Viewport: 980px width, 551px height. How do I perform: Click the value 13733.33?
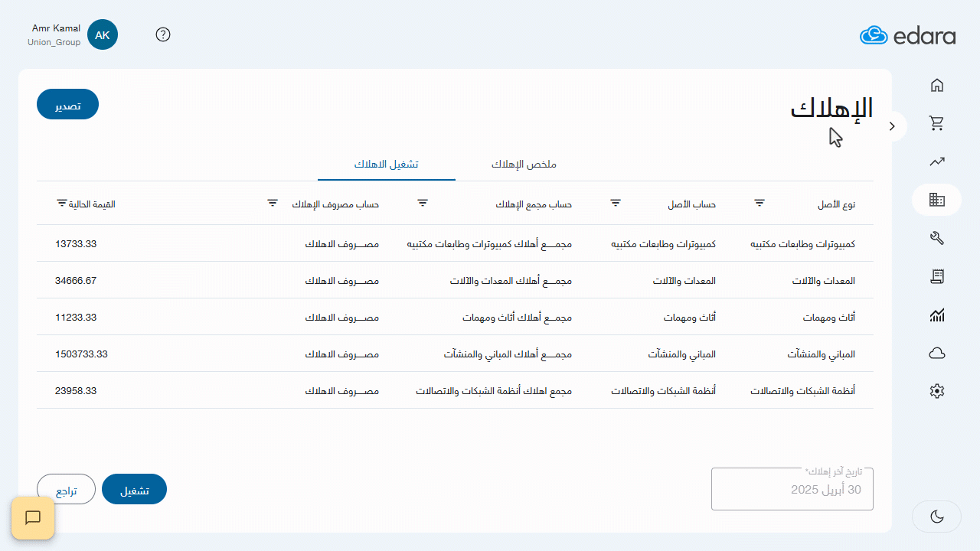[76, 244]
